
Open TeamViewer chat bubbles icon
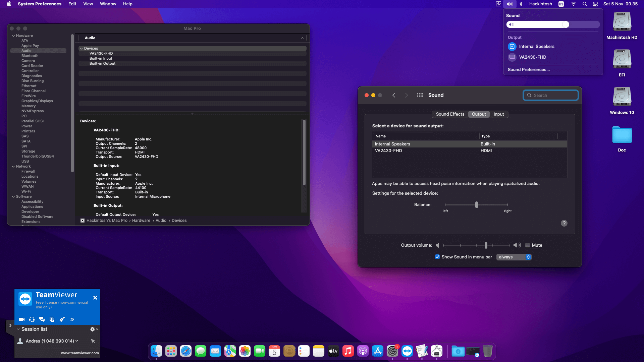point(42,319)
